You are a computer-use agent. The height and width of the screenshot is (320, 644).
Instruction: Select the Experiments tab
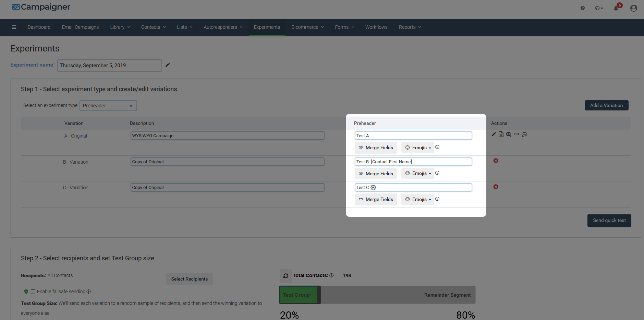pyautogui.click(x=267, y=27)
